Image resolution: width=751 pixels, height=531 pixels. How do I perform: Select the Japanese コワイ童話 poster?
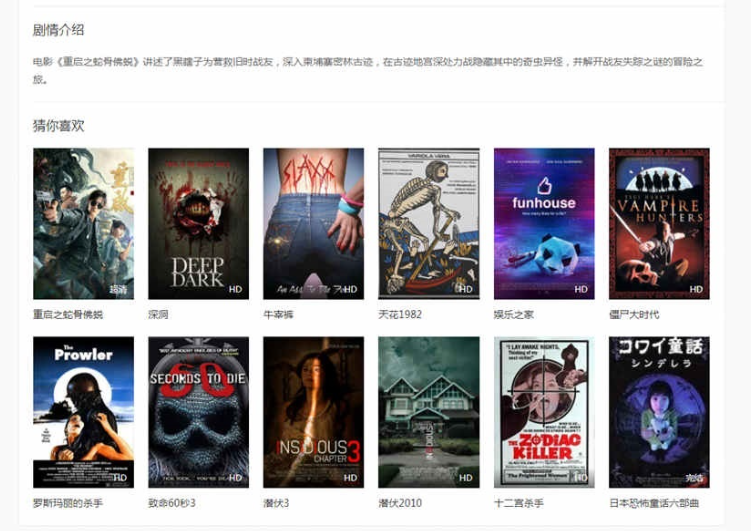tap(659, 411)
